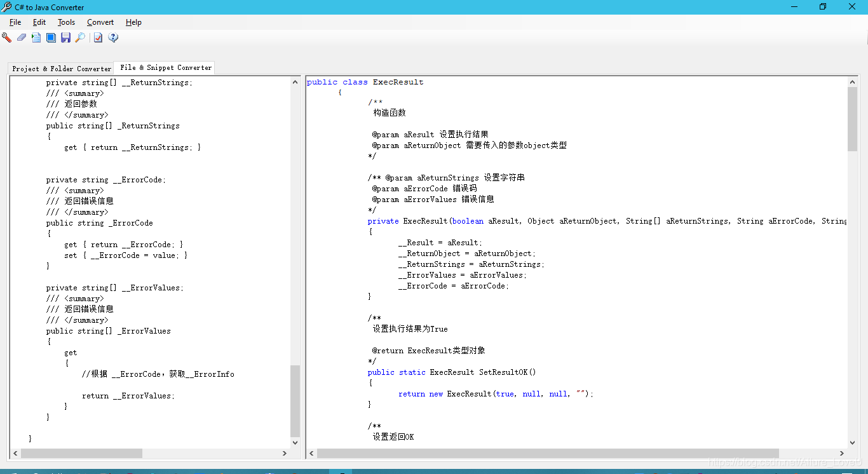Image resolution: width=868 pixels, height=474 pixels.
Task: Open the Tools menu
Action: coord(66,22)
